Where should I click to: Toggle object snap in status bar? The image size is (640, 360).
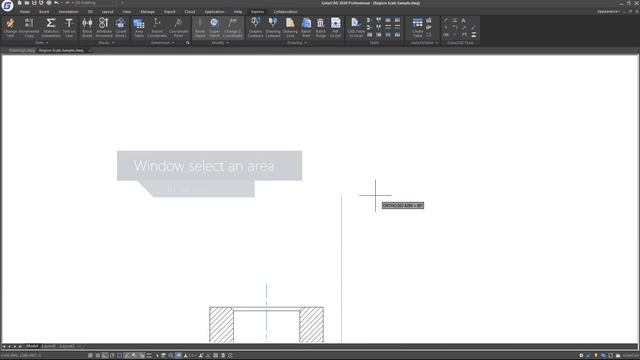point(120,356)
